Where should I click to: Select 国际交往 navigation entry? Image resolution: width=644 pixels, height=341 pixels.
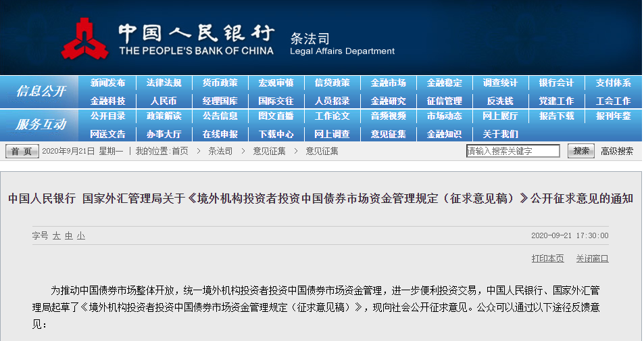(x=276, y=101)
